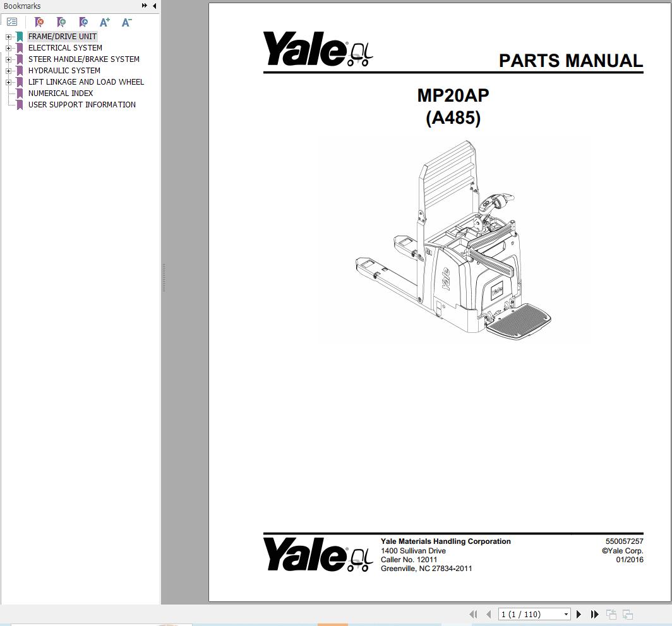Click the locate current bookmark icon

pyautogui.click(x=83, y=22)
